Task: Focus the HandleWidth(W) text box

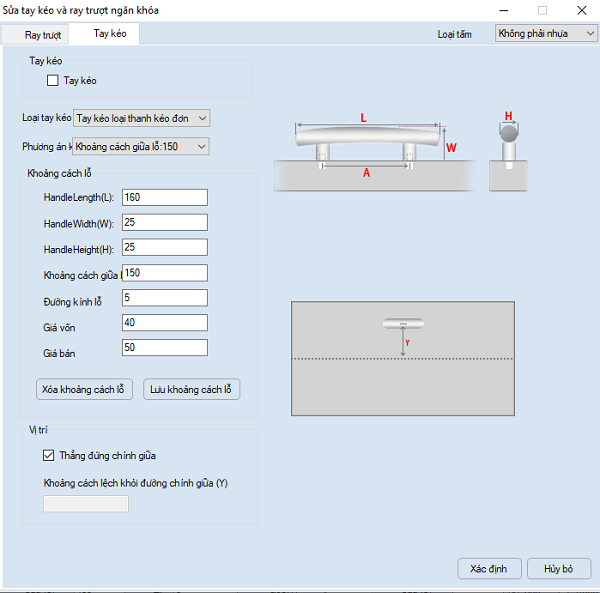Action: [164, 222]
